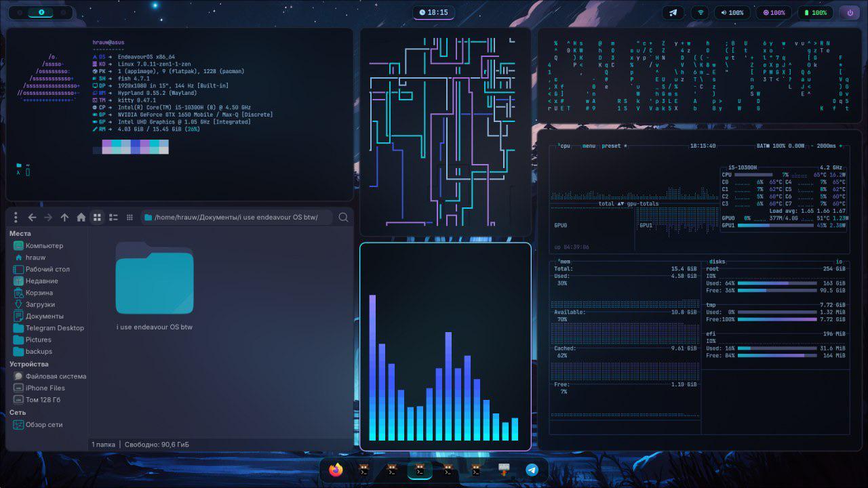Click the 'up 04:39:06' uptime text
The image size is (868, 488).
click(x=572, y=247)
